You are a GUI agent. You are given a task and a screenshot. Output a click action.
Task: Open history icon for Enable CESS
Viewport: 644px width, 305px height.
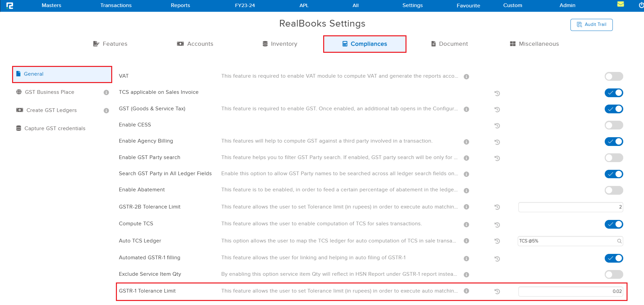click(497, 125)
